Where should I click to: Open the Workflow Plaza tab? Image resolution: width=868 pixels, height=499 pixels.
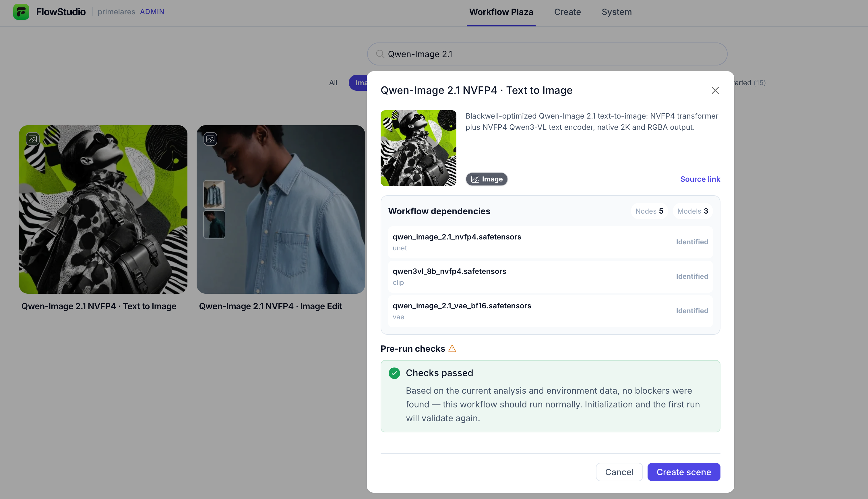(x=501, y=12)
